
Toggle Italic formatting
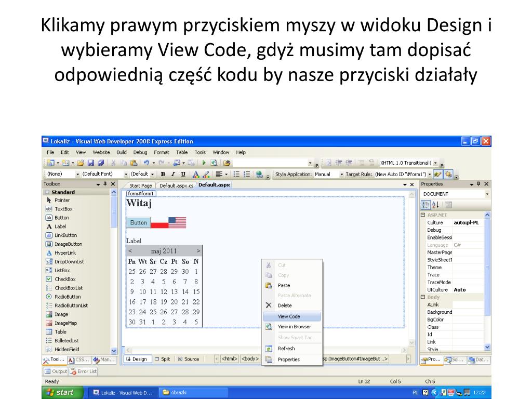click(173, 174)
